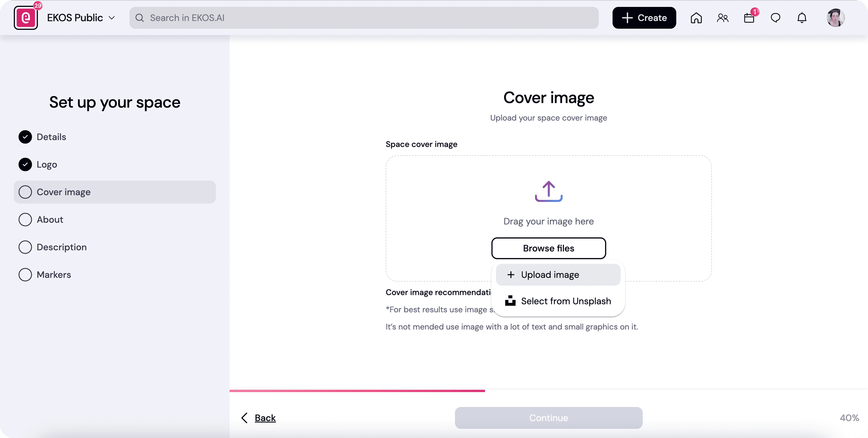Open the Create dropdown button
868x438 pixels.
pos(644,18)
